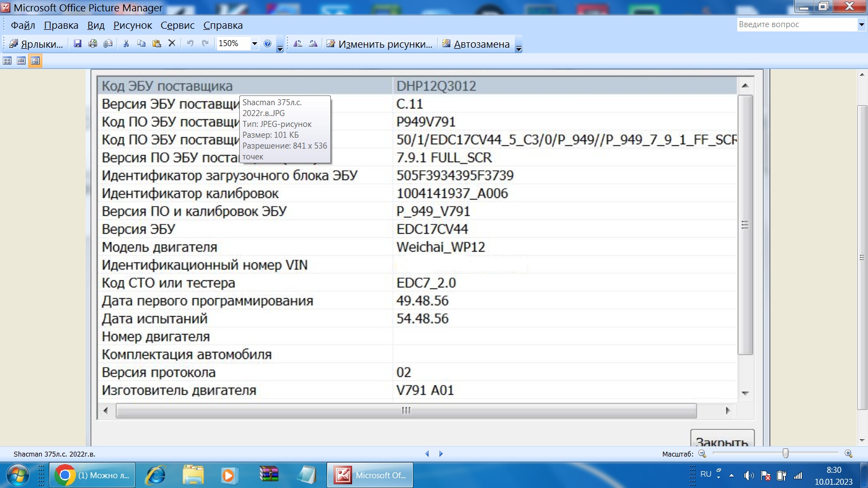Go to next picture using right arrow
Image resolution: width=868 pixels, height=488 pixels.
coord(441,454)
